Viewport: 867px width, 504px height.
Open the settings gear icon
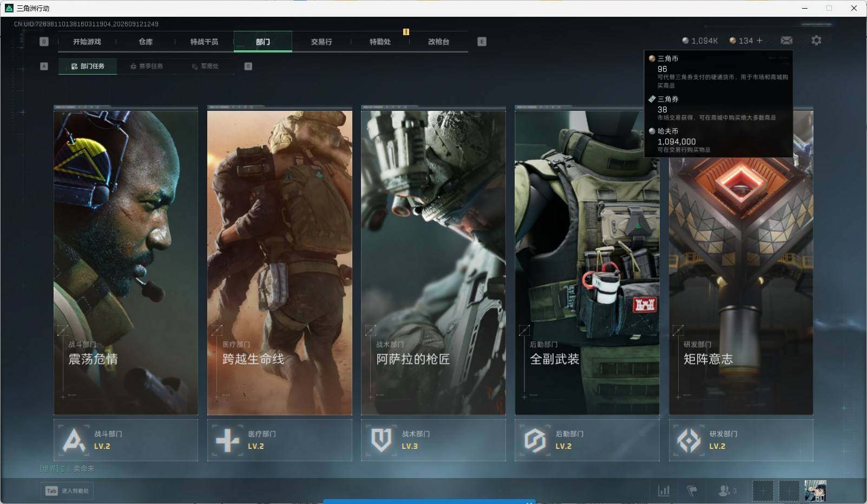[x=816, y=41]
